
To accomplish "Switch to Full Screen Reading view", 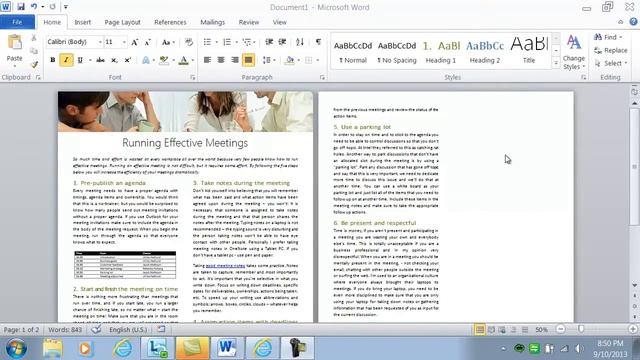I will [x=491, y=329].
